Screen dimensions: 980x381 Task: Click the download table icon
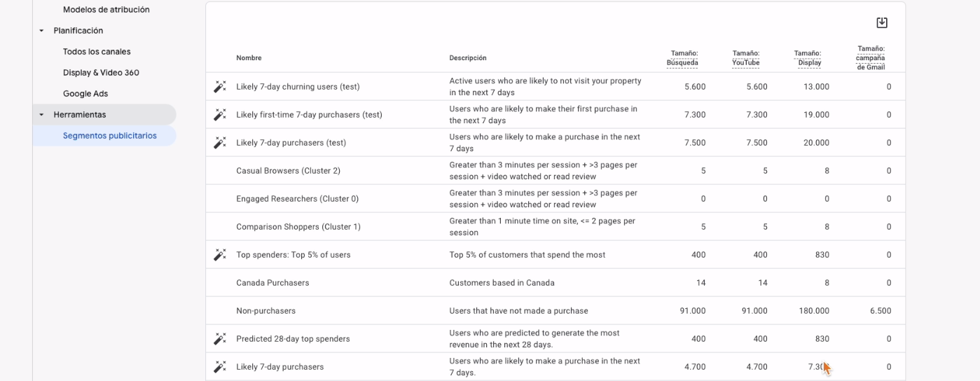click(x=882, y=23)
